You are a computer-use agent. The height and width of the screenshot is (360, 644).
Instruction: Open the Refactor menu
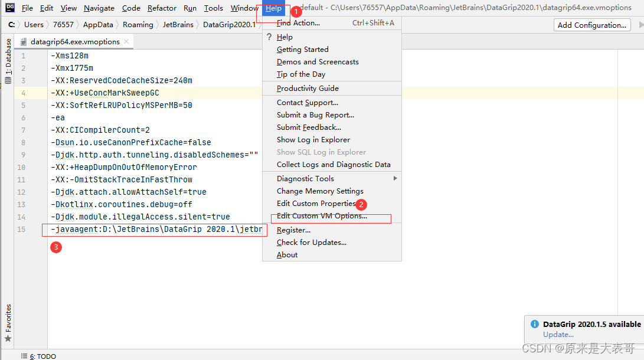pyautogui.click(x=162, y=8)
